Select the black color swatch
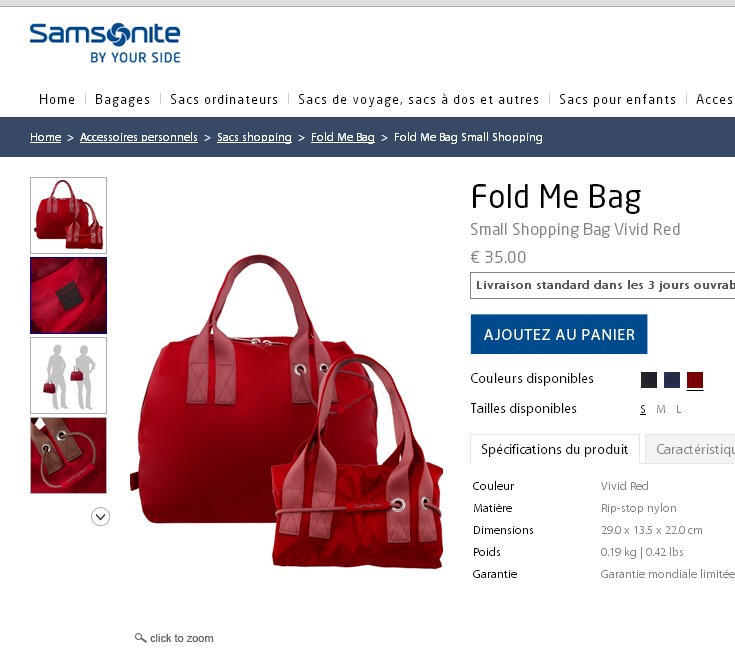The width and height of the screenshot is (735, 648). [x=649, y=380]
